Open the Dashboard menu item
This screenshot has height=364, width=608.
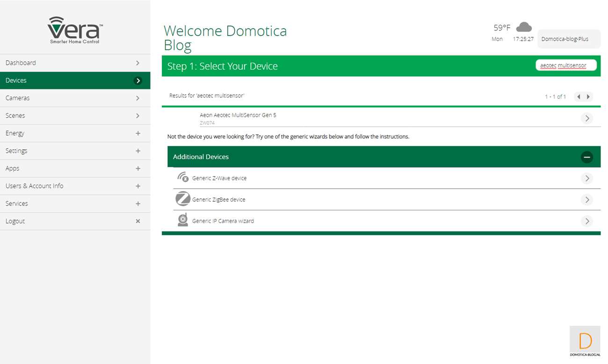point(75,63)
